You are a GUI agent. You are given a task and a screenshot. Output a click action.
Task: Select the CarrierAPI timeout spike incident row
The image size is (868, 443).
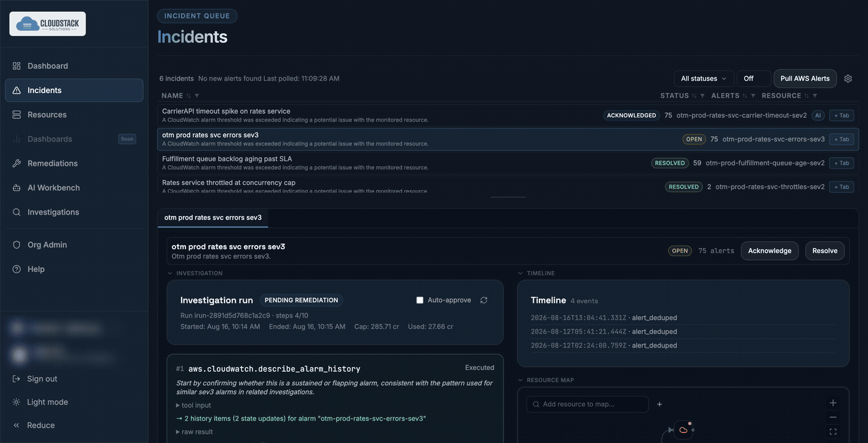click(508, 115)
